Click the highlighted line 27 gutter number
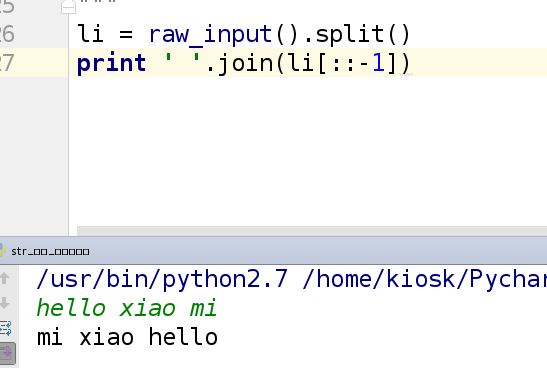The height and width of the screenshot is (368, 547). point(7,63)
